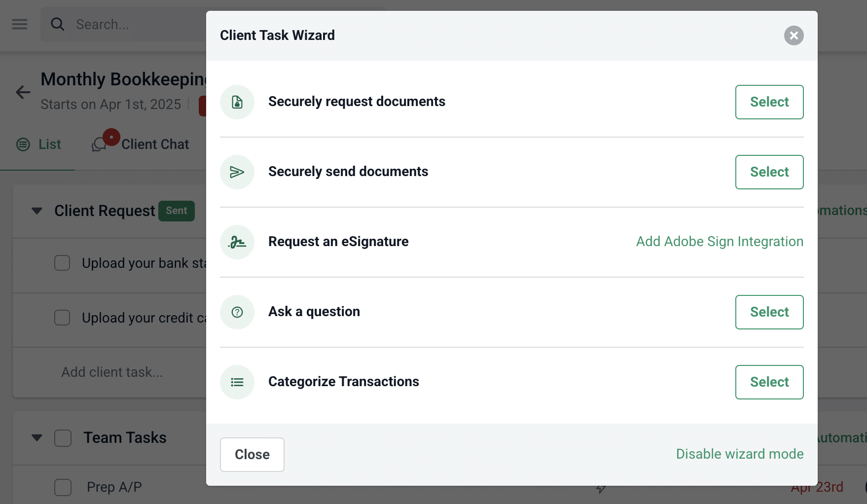Click the Securely request documents icon
The width and height of the screenshot is (867, 504).
237,102
